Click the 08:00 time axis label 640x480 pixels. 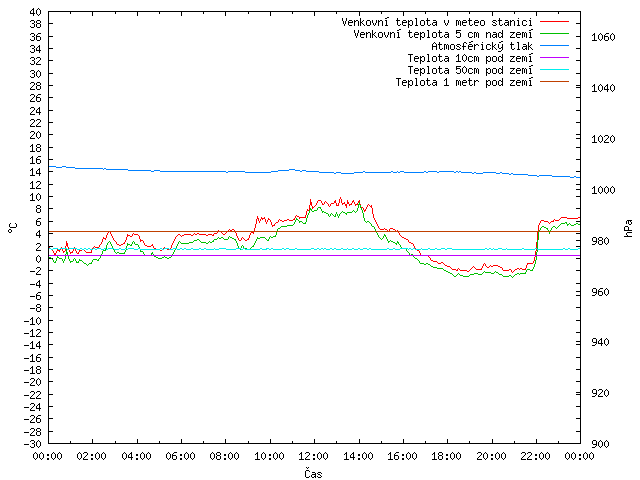tap(225, 456)
